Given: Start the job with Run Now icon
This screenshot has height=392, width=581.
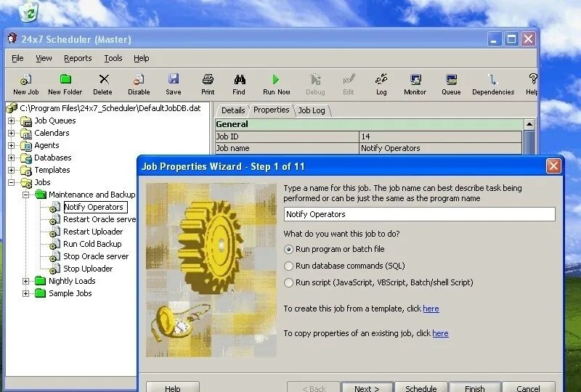Looking at the screenshot, I should [276, 79].
